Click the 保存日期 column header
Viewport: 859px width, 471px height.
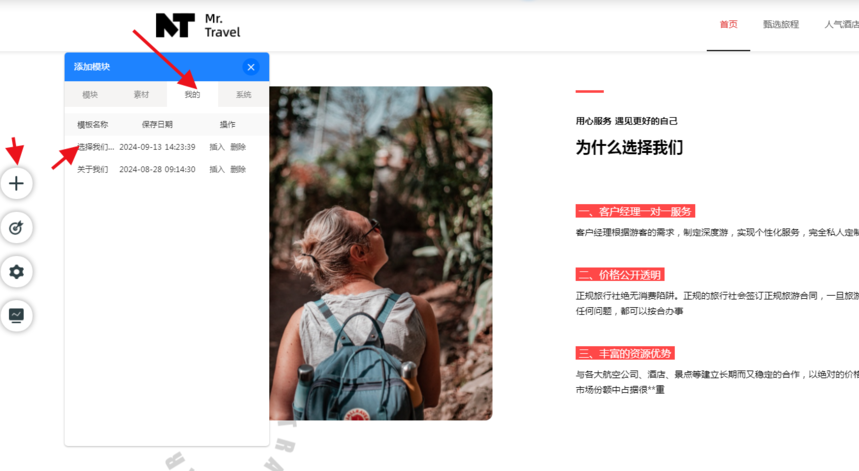point(157,124)
